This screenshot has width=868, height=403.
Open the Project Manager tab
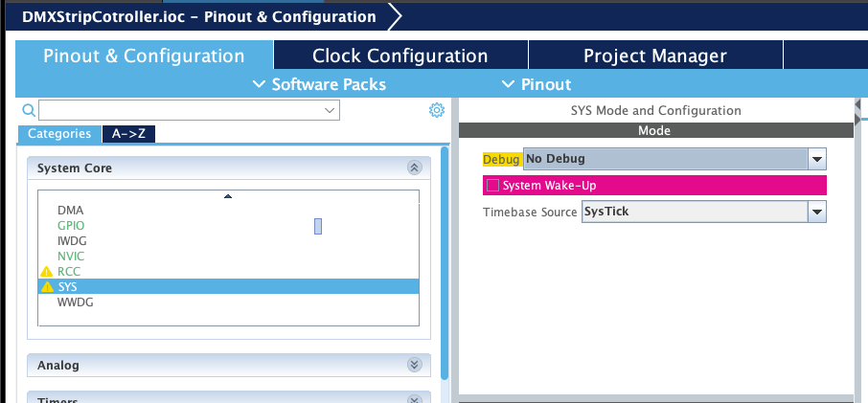click(x=654, y=56)
